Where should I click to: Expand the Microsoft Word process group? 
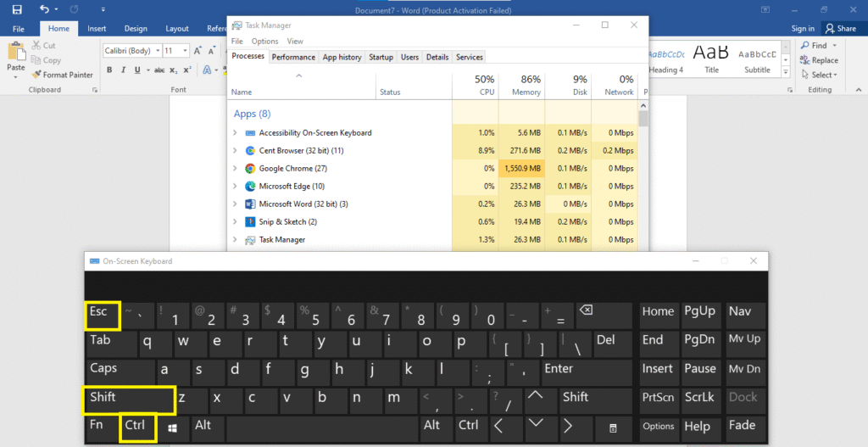tap(235, 204)
